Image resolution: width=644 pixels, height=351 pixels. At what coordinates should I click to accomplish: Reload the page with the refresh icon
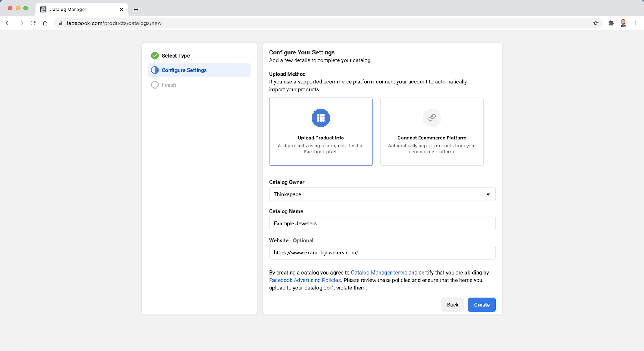[x=33, y=23]
